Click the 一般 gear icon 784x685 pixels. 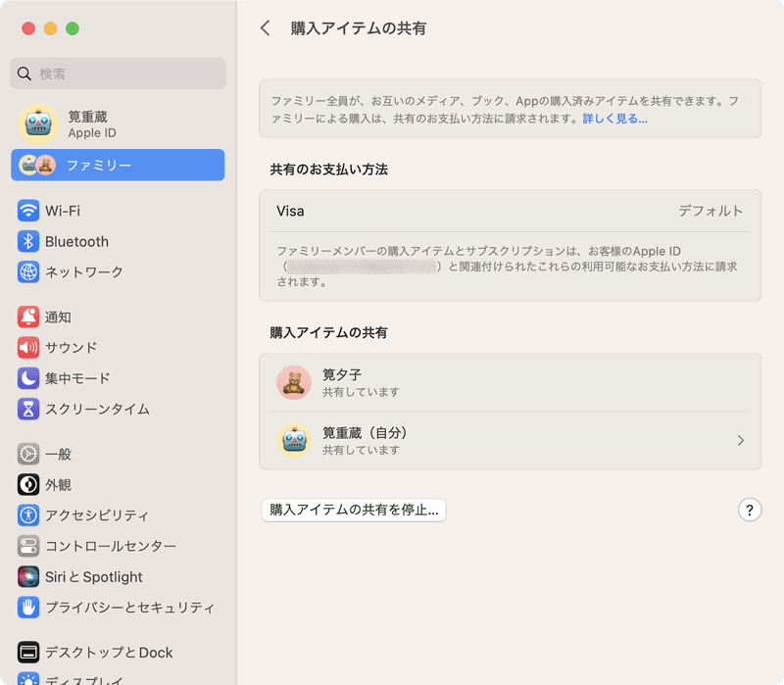click(x=28, y=454)
